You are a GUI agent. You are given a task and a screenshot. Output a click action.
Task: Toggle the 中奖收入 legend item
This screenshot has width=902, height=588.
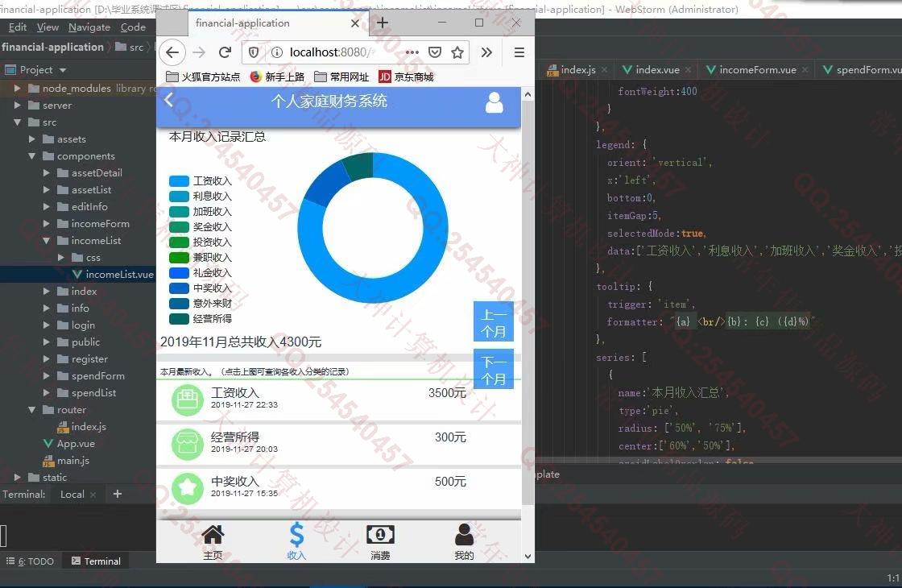(x=201, y=288)
